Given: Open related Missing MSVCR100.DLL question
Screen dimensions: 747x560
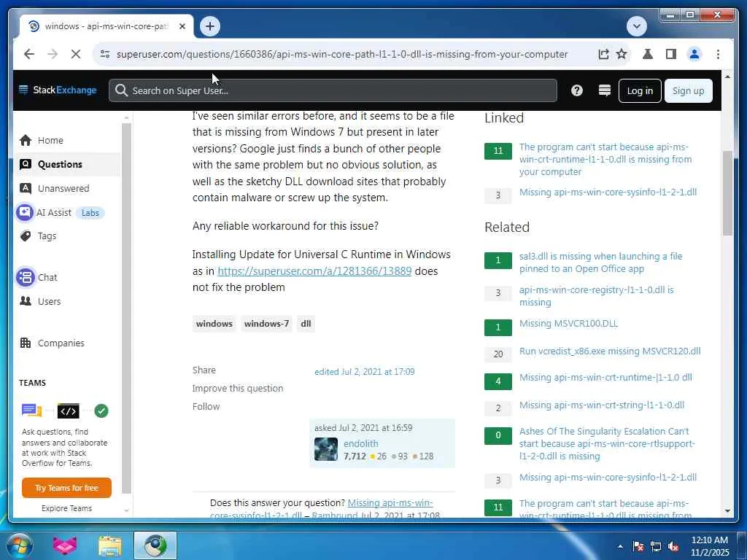Looking at the screenshot, I should tap(568, 323).
